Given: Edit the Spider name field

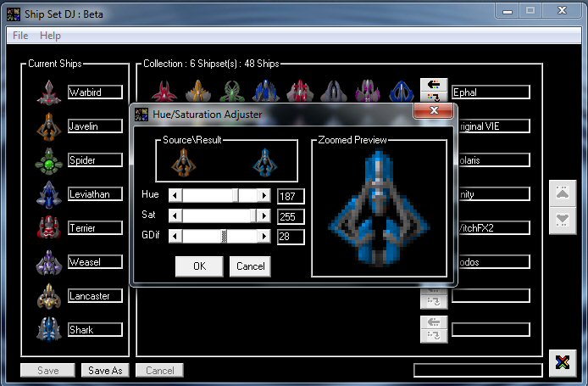Looking at the screenshot, I should [95, 160].
